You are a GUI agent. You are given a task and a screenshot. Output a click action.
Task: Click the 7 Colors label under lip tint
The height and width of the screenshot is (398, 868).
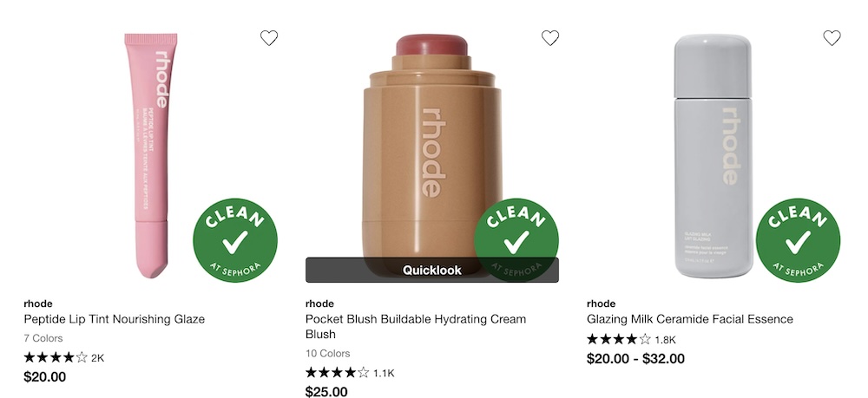point(43,338)
